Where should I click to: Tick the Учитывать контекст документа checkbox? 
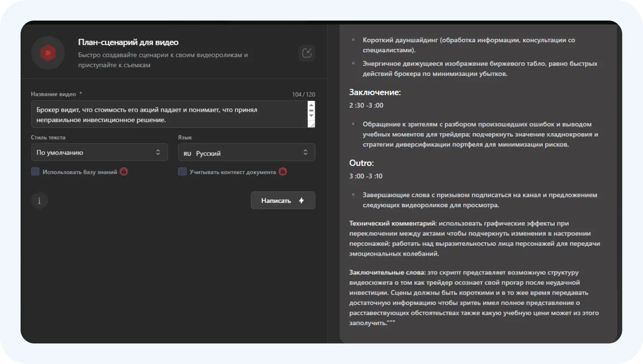click(x=182, y=172)
